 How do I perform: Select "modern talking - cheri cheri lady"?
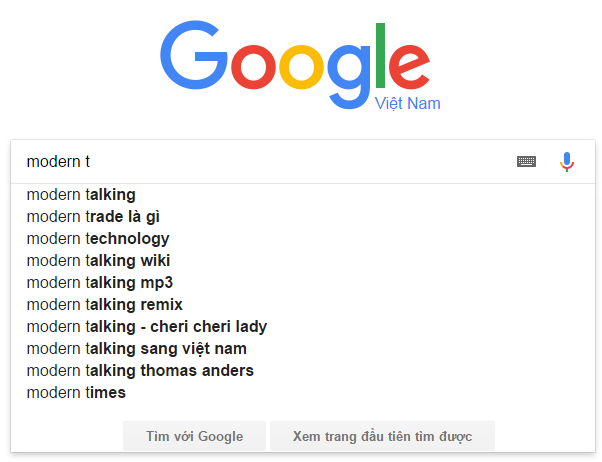pos(147,326)
